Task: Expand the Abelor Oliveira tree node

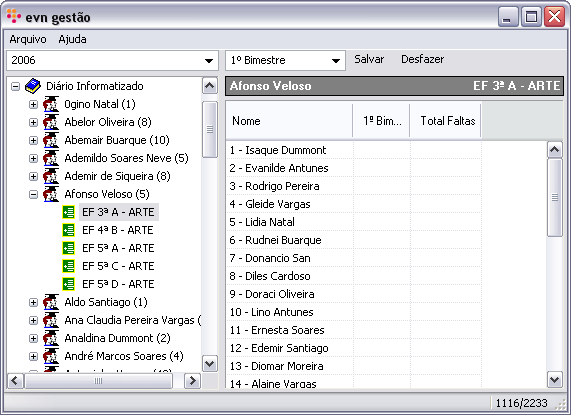Action: [x=33, y=122]
